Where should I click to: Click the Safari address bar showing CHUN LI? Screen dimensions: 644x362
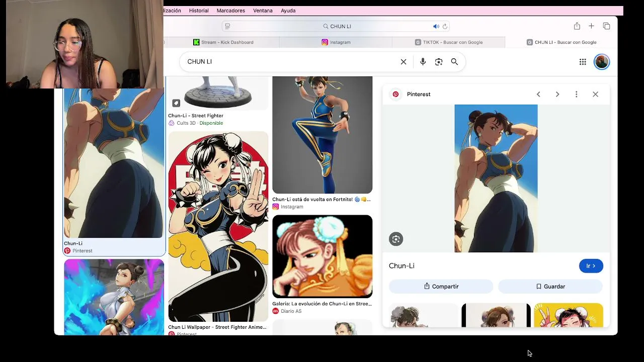click(336, 26)
